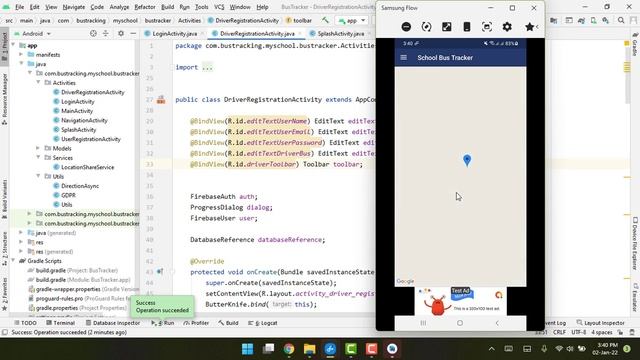Collapse the Gradle Scripts node
640x360 pixels.
click(x=13, y=261)
